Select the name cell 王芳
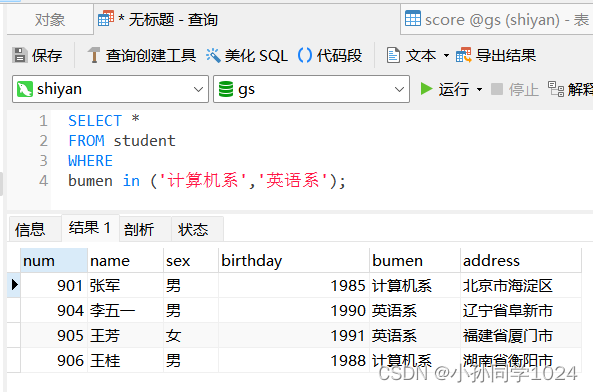593x392 pixels. coord(126,335)
